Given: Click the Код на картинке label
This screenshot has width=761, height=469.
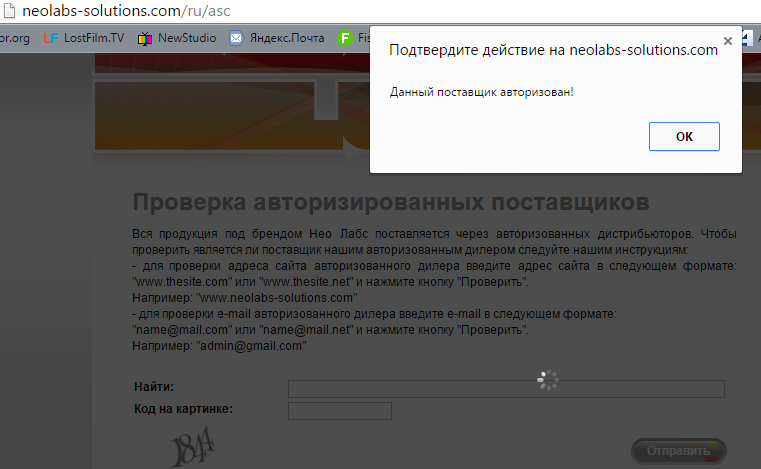Looking at the screenshot, I should click(183, 408).
